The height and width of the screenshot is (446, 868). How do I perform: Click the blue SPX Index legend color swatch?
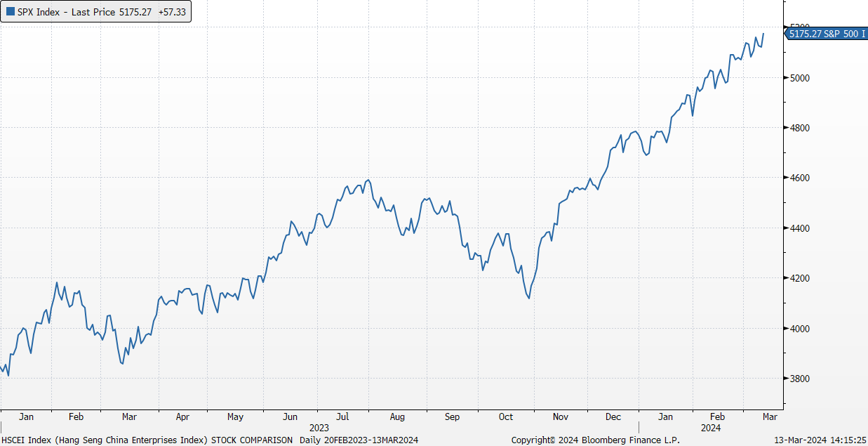pos(11,12)
